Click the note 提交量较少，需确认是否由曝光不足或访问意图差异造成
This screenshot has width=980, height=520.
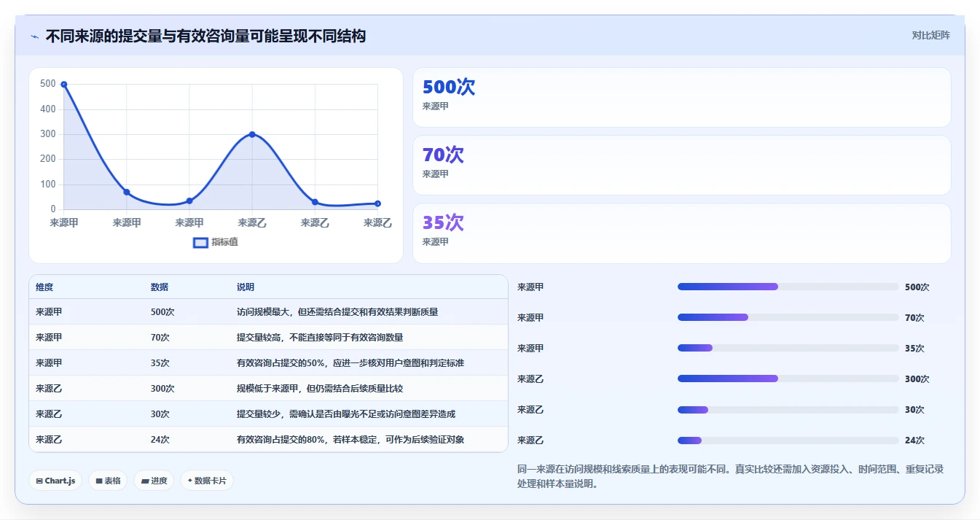point(346,414)
